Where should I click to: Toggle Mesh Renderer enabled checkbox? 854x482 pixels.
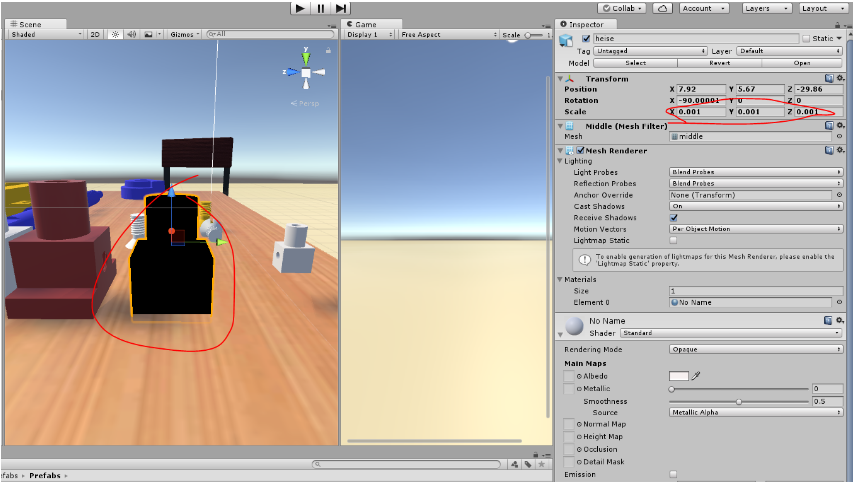tap(581, 150)
